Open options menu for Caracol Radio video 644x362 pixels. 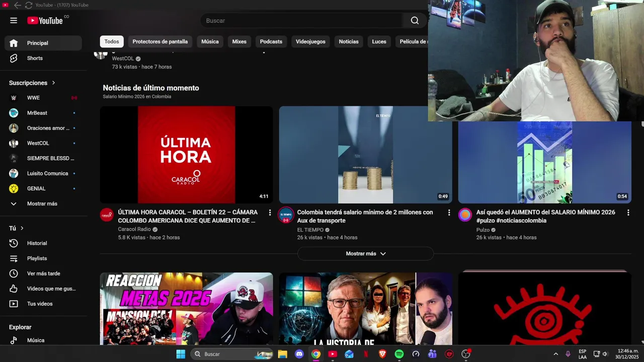(x=270, y=213)
